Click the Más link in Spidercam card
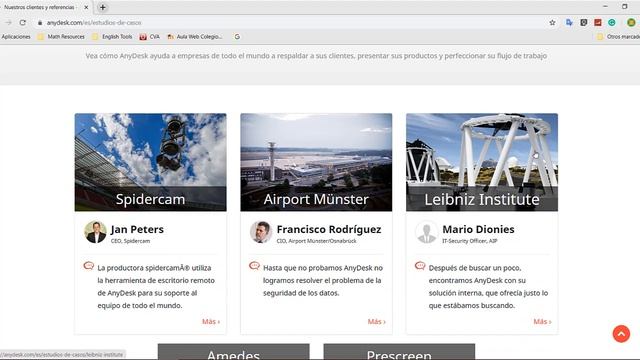This screenshot has height=360, width=640. 211,322
